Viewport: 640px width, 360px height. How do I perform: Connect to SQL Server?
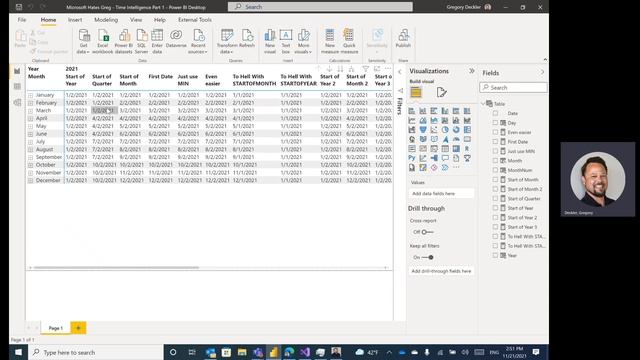point(141,42)
